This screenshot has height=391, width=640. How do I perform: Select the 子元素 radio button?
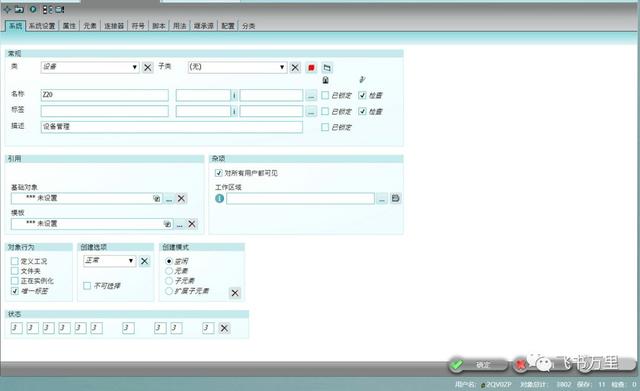(x=169, y=281)
